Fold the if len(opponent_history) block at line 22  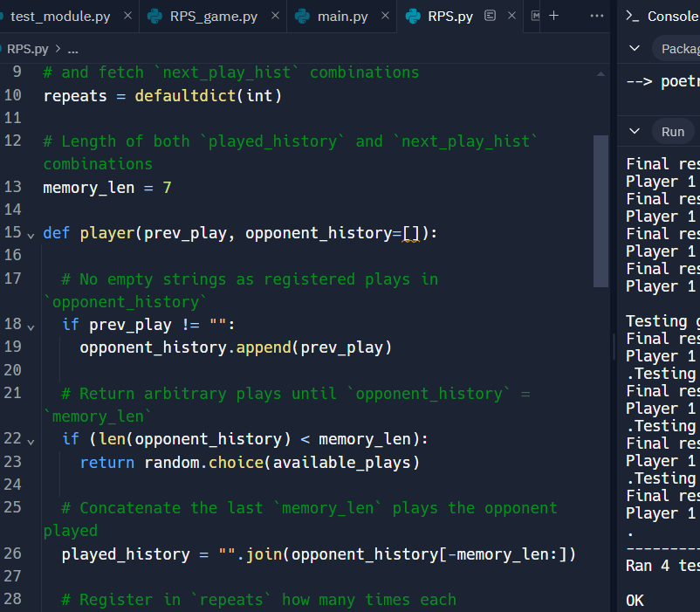pos(31,442)
